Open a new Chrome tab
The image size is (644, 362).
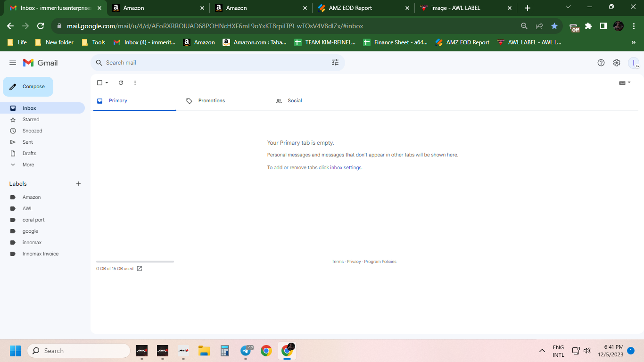pyautogui.click(x=528, y=8)
